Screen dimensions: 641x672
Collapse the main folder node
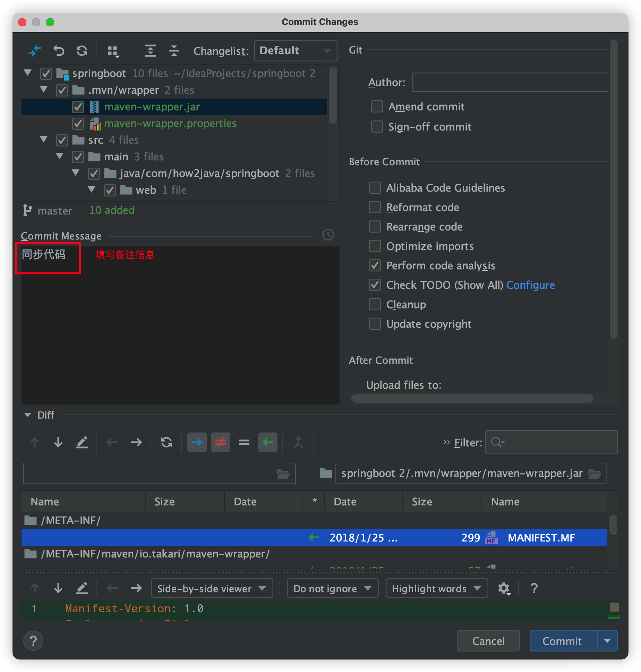coord(60,156)
